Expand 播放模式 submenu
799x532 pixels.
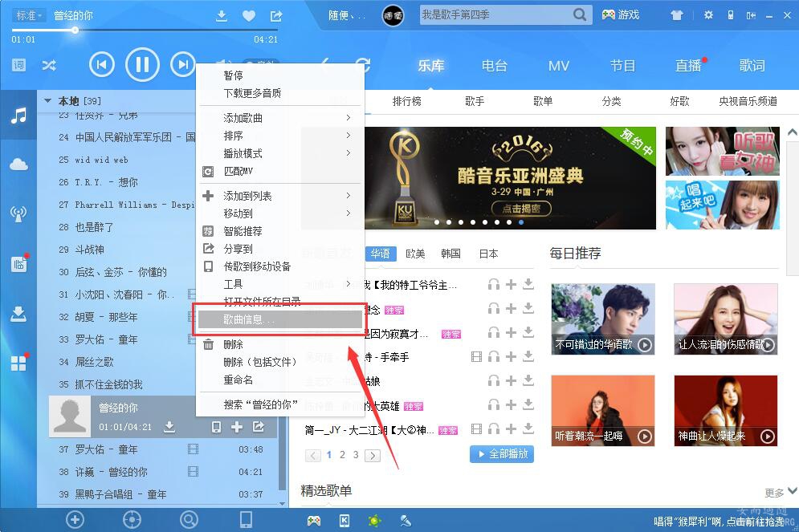[x=280, y=153]
